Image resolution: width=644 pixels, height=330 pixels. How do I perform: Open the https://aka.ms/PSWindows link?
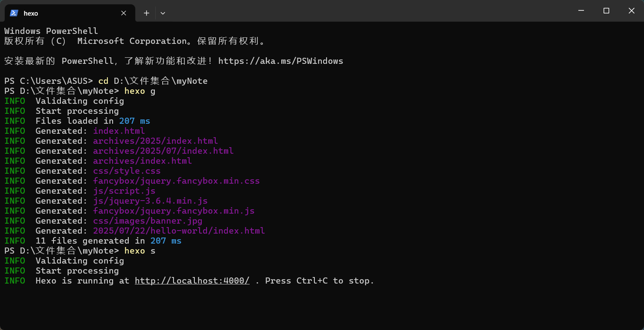tap(280, 61)
